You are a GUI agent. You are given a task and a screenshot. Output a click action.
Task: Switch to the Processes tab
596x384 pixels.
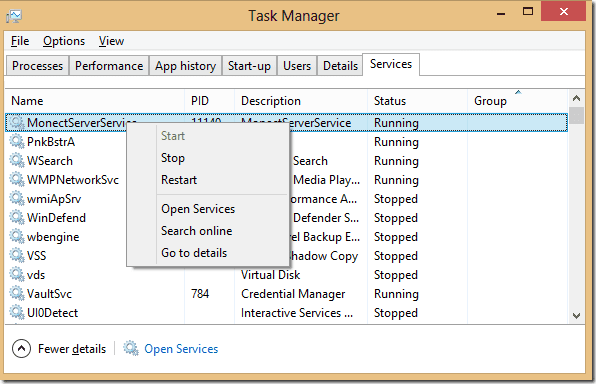(37, 66)
